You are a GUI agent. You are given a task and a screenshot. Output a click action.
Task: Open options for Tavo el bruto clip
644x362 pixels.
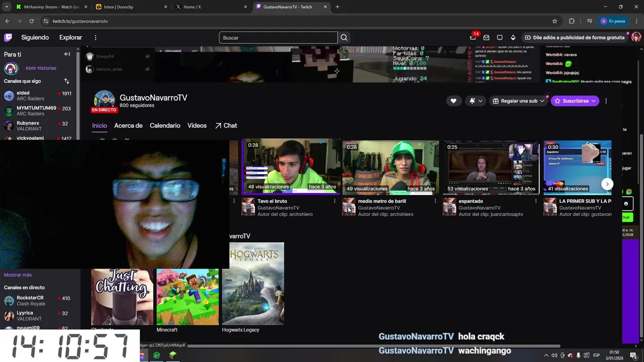(335, 201)
